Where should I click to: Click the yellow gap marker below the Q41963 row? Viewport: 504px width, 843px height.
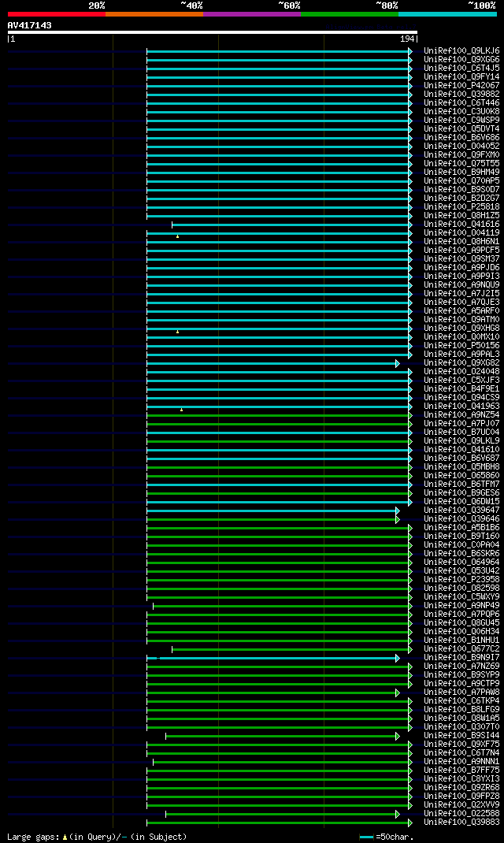(x=182, y=410)
